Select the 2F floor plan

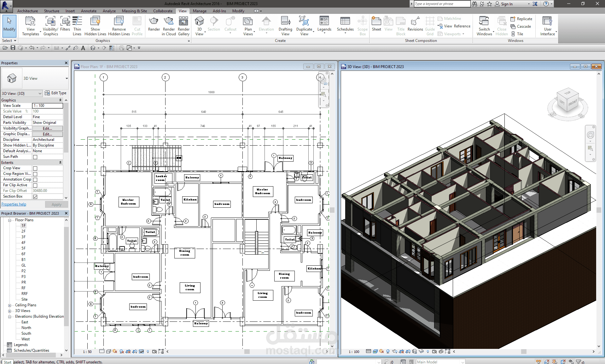coord(24,231)
